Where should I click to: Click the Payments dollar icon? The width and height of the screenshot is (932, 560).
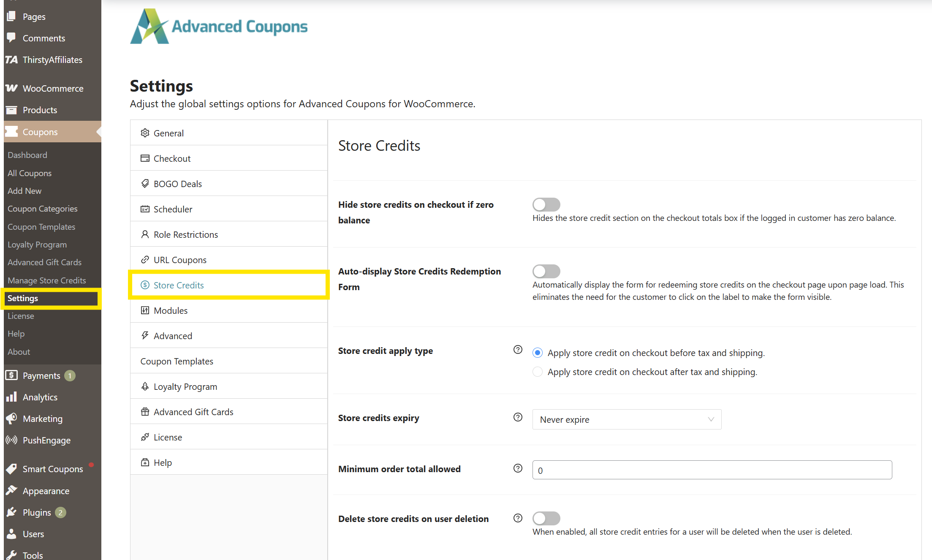(11, 375)
